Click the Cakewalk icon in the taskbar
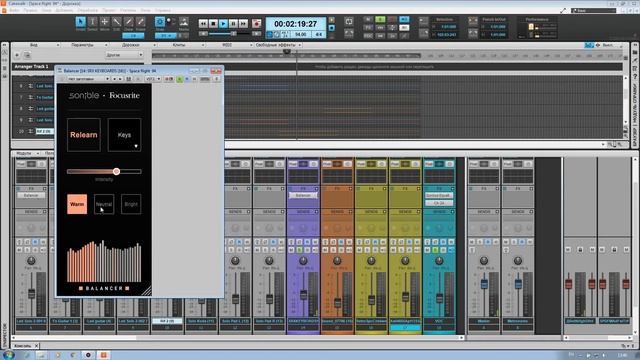This screenshot has height=360, width=640. pos(103,355)
